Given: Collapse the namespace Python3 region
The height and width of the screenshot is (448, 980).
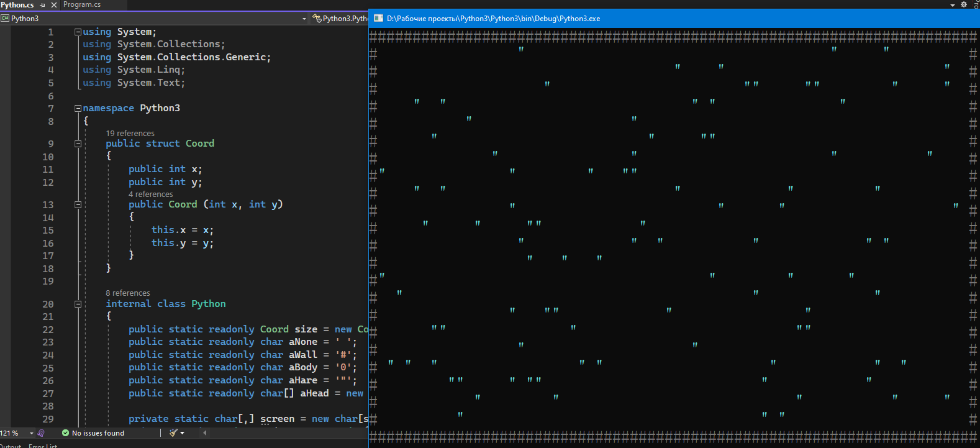Looking at the screenshot, I should (78, 108).
